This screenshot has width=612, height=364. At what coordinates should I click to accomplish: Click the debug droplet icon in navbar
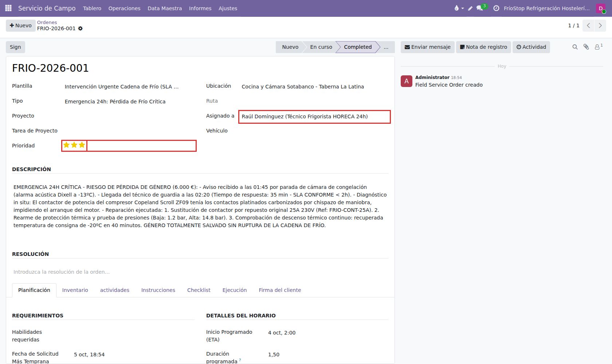pos(457,8)
